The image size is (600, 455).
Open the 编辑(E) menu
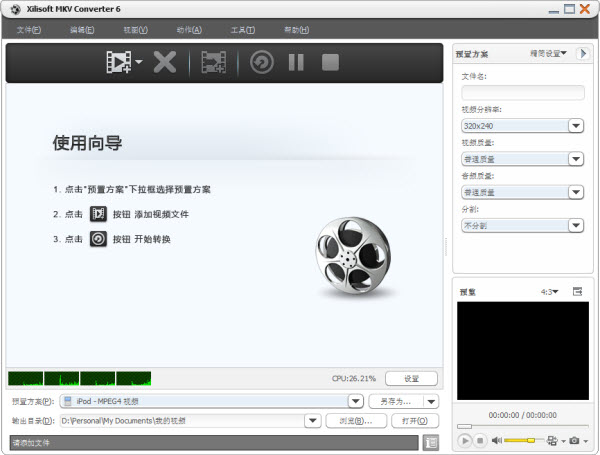coord(82,30)
